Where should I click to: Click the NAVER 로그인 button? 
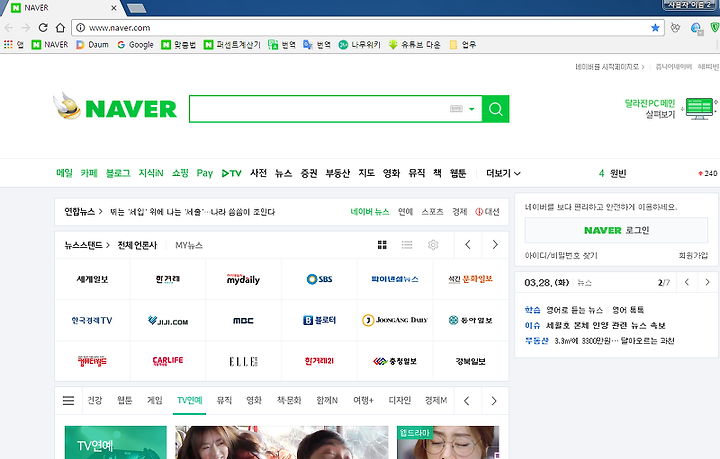(x=616, y=230)
